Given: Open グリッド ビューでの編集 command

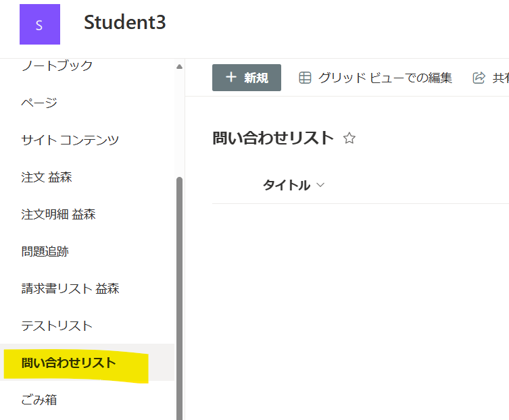Looking at the screenshot, I should (x=375, y=78).
